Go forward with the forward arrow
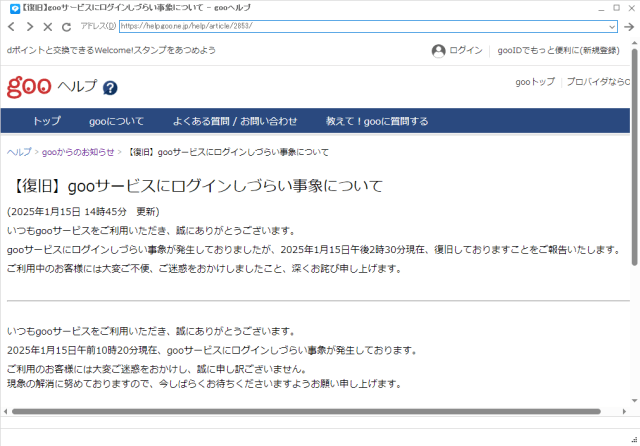Viewport: 640px width, 446px height. 29,27
